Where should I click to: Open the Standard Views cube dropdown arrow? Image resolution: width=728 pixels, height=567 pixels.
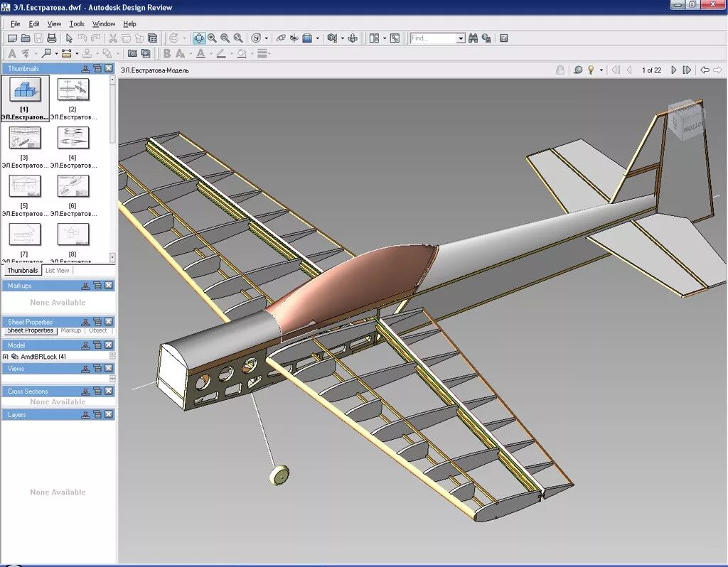point(318,38)
